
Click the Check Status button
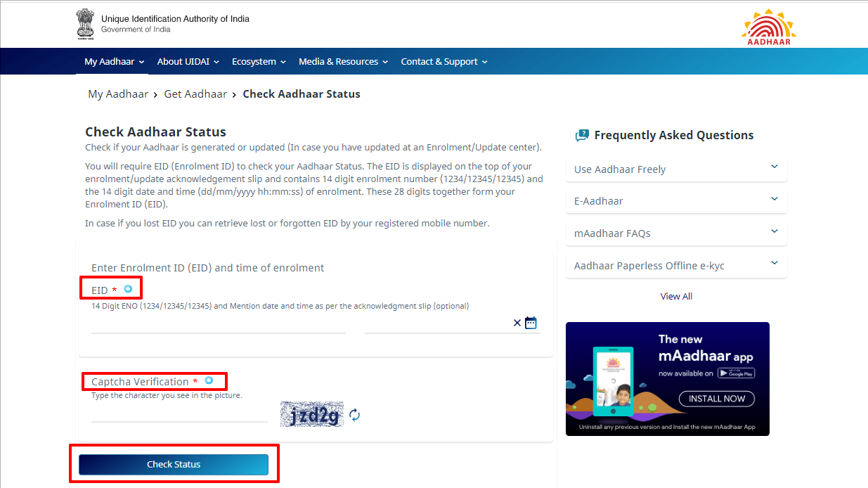click(x=174, y=464)
